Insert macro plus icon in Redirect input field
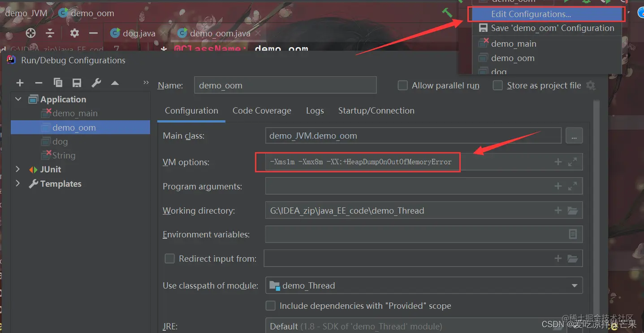The height and width of the screenshot is (333, 644). (x=558, y=258)
